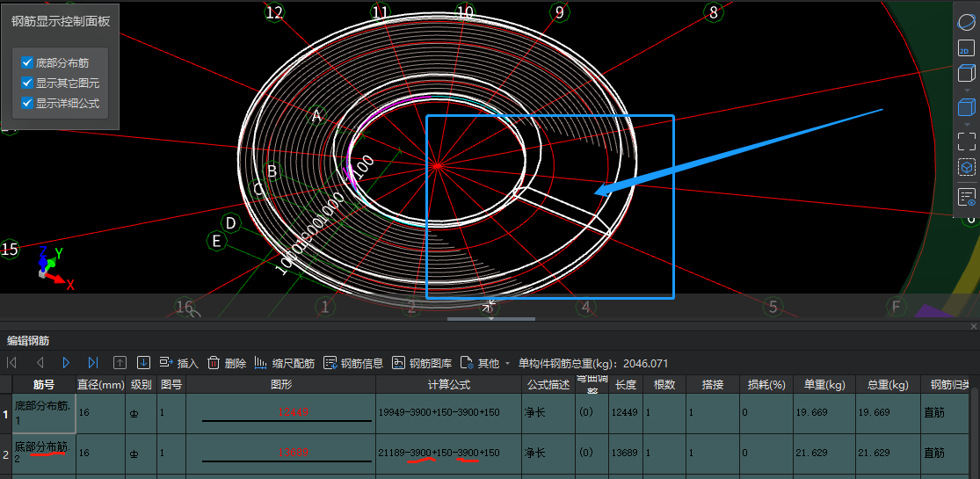Screen dimensions: 980x479
Task: Select row header number 1
Action: (x=5, y=413)
